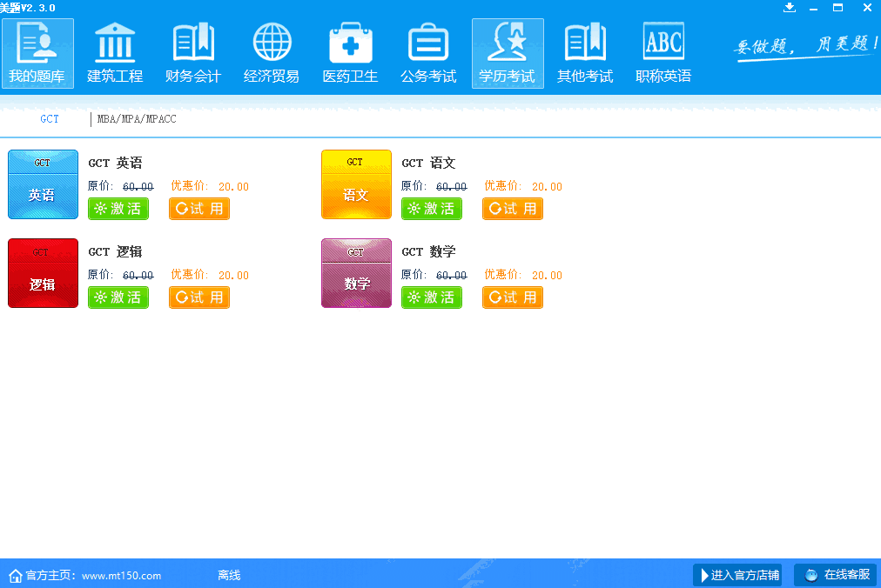Screen dimensions: 881x588
Task: Start trial of GCT 逻辑
Action: [x=199, y=297]
